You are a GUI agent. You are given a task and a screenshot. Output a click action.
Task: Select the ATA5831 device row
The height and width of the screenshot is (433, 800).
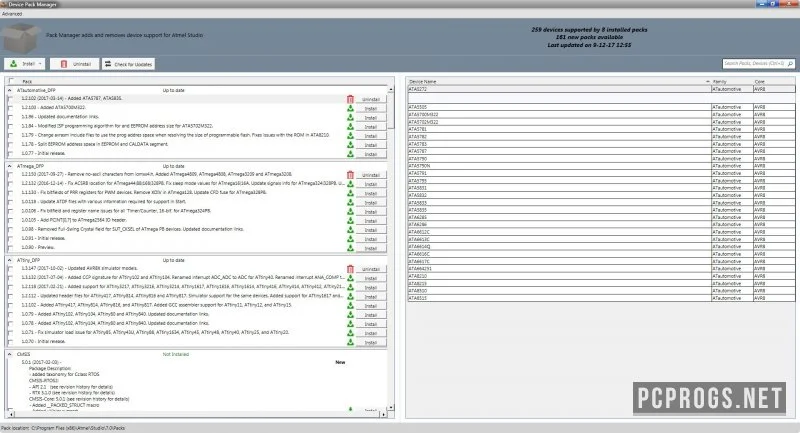coord(601,188)
